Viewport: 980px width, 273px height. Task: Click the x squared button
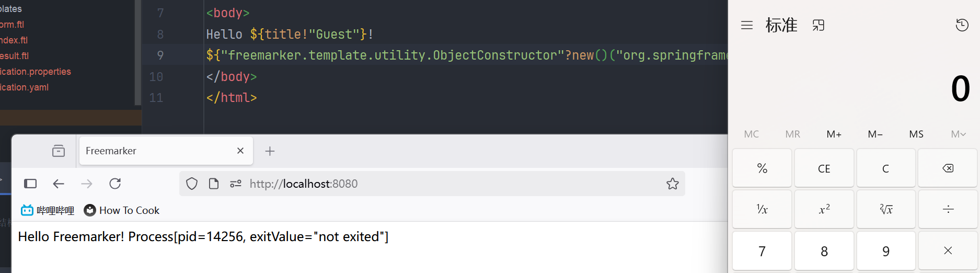824,210
